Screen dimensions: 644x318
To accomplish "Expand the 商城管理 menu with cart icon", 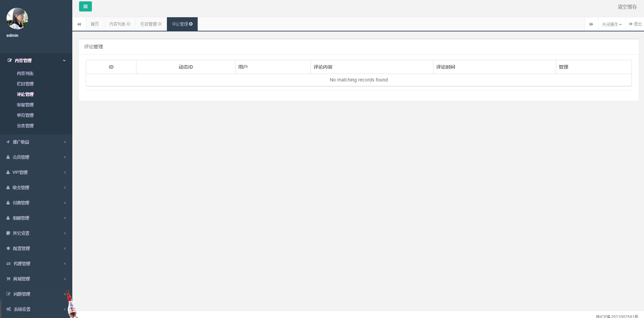I will click(36, 279).
